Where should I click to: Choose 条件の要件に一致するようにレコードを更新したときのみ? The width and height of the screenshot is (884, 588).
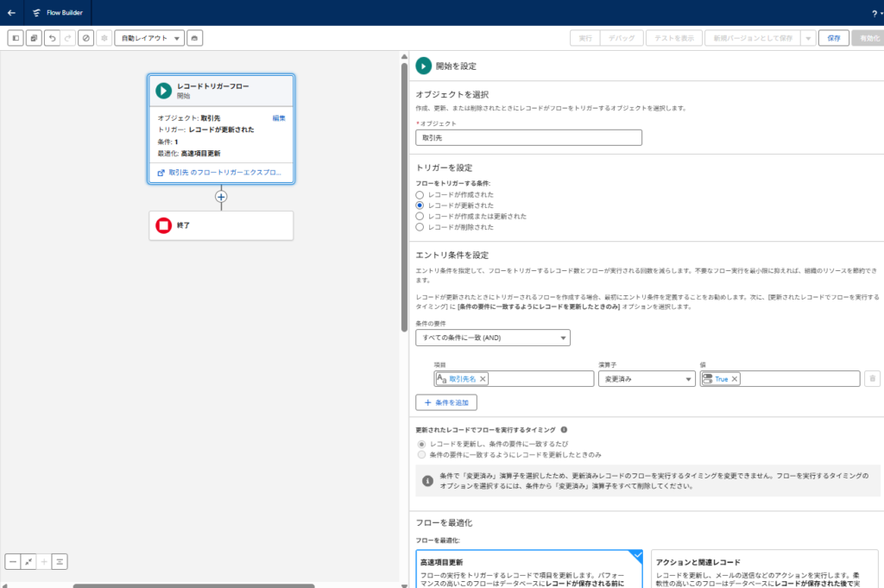[x=421, y=454]
